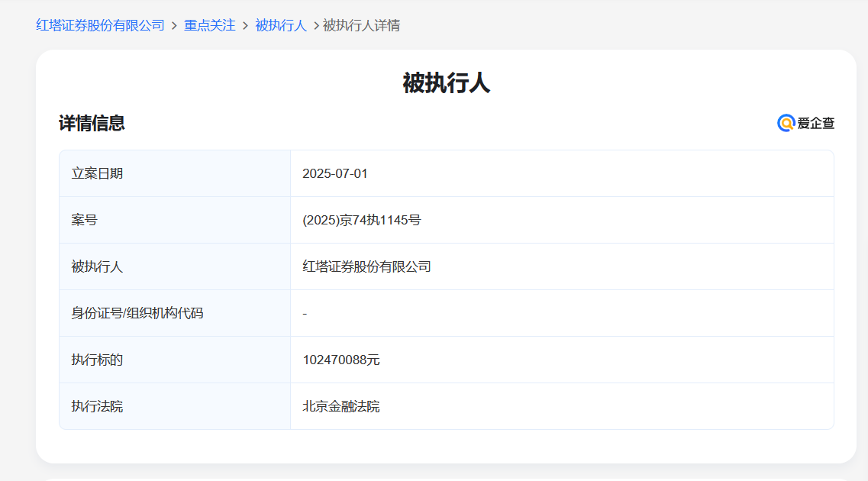
Task: Select the date value 2025-07-01
Action: 335,174
